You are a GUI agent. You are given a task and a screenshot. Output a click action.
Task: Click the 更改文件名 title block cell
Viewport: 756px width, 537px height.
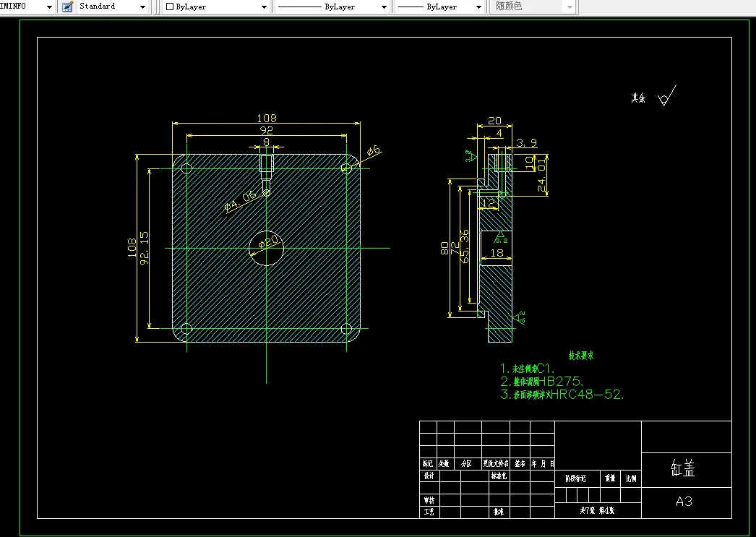(x=496, y=464)
